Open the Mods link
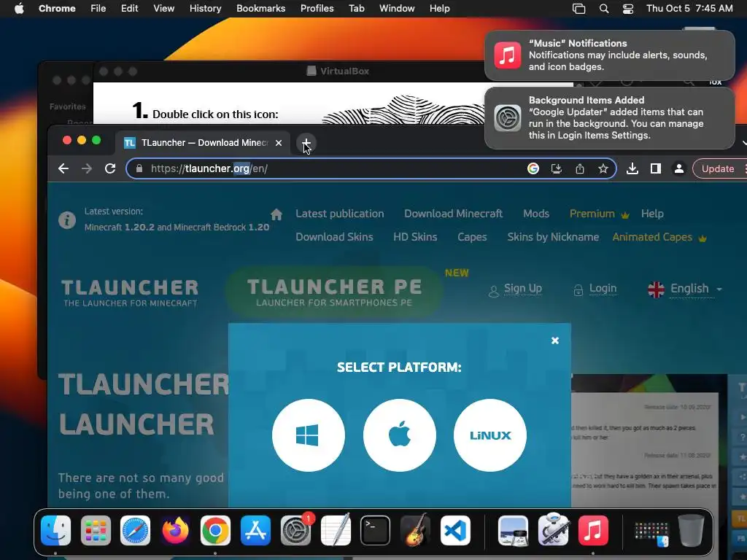747x560 pixels. tap(536, 214)
